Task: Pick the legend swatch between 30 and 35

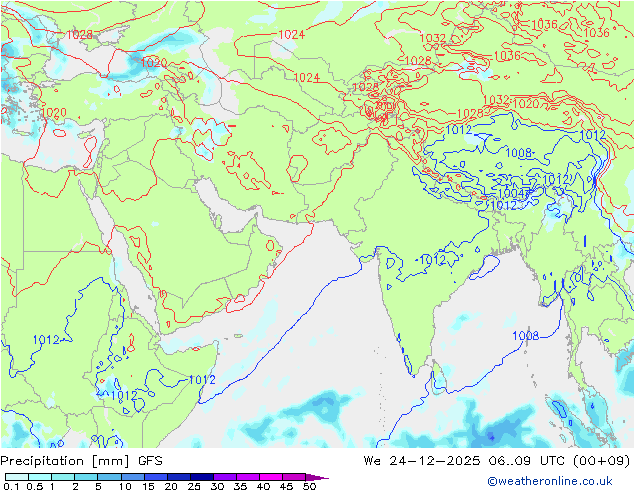Action: click(225, 477)
